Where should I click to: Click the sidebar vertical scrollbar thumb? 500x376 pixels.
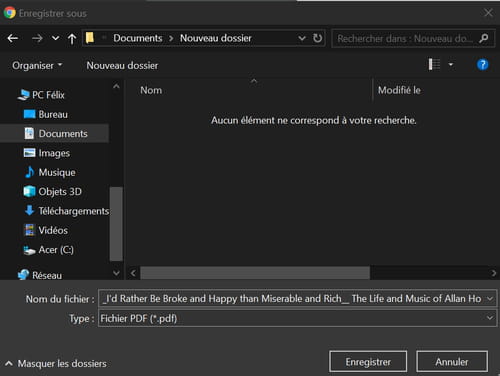[116, 224]
